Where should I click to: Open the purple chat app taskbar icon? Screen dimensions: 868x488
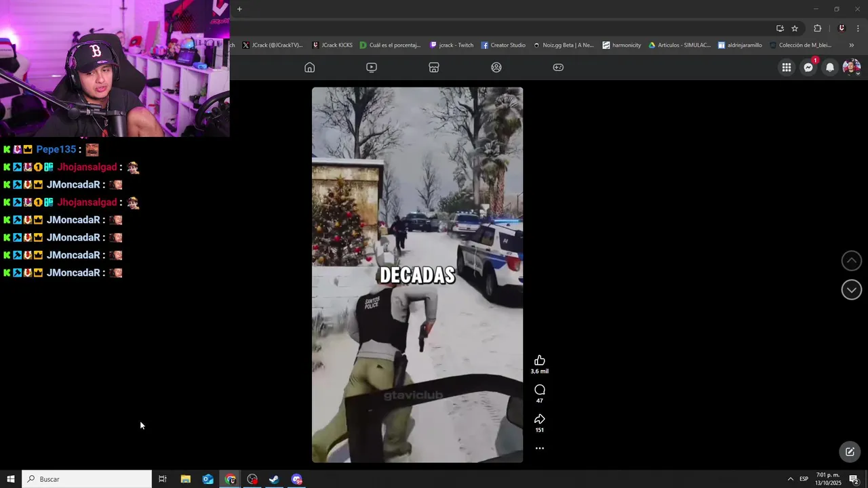[296, 479]
